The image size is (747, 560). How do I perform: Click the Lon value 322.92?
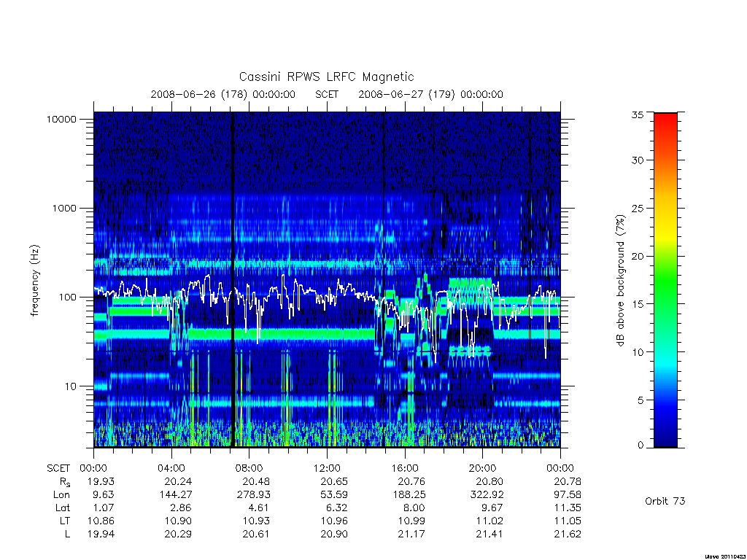(487, 495)
